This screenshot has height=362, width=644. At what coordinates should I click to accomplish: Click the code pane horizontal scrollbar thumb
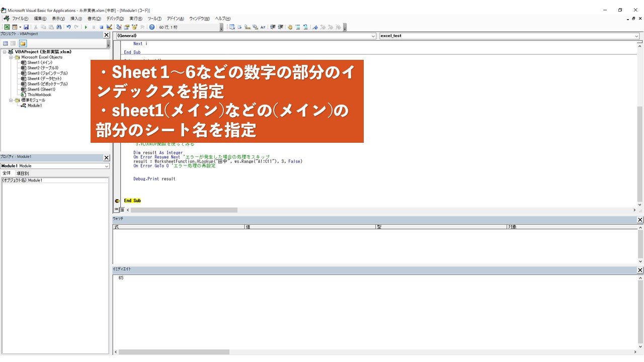(x=184, y=210)
